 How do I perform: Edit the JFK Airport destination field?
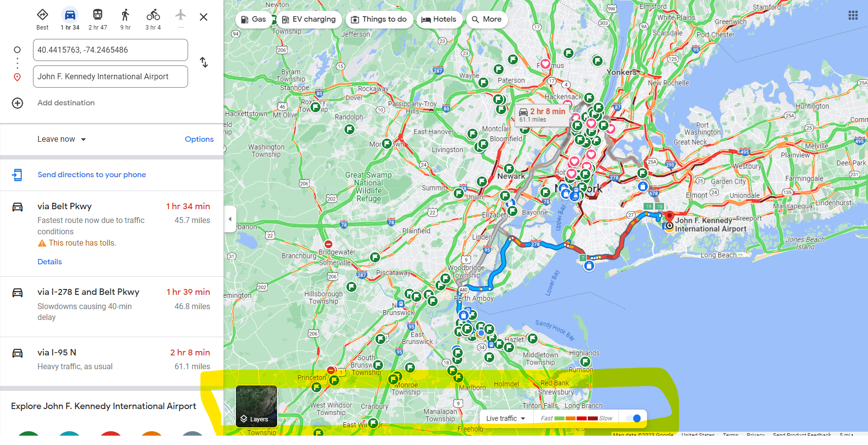[x=110, y=76]
